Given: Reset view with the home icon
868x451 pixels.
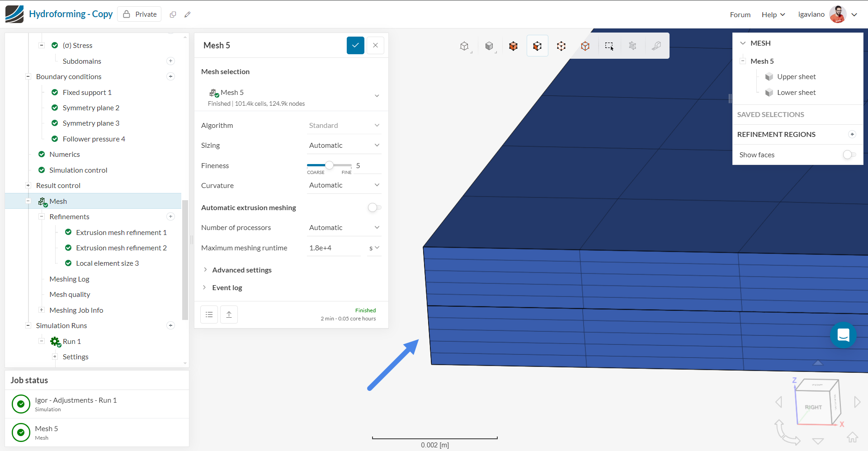Looking at the screenshot, I should pos(853,437).
